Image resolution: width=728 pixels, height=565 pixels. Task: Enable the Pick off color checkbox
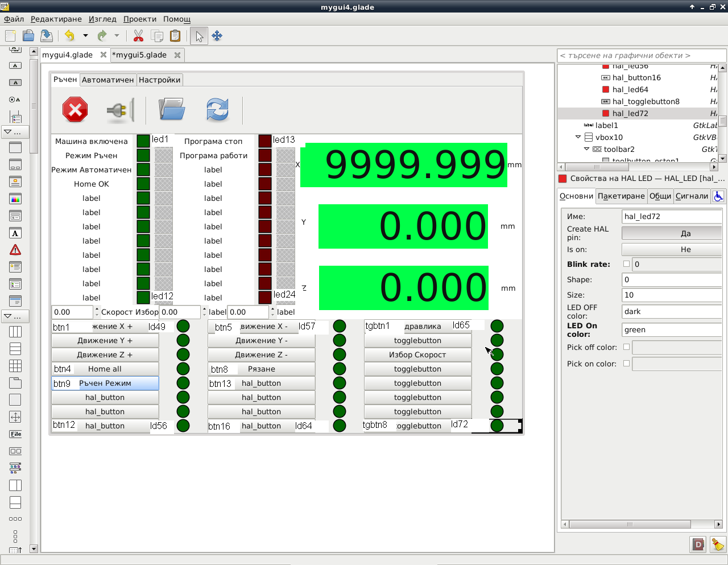[x=626, y=347]
